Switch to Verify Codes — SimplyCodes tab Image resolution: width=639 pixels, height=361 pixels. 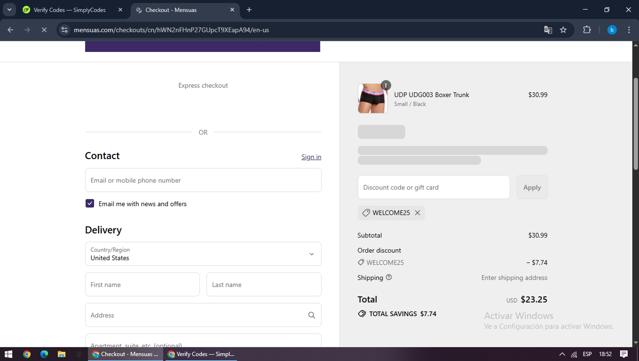tap(73, 10)
